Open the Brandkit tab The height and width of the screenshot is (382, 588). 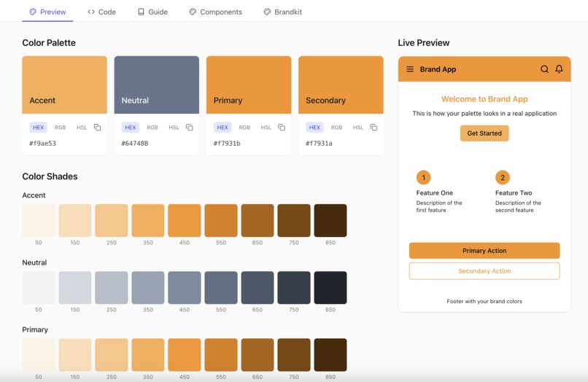[x=283, y=12]
